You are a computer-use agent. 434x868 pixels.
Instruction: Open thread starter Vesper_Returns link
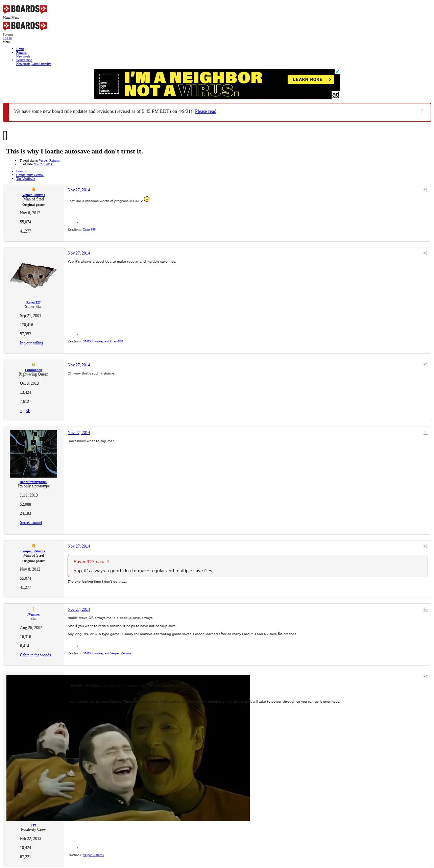pos(49,161)
